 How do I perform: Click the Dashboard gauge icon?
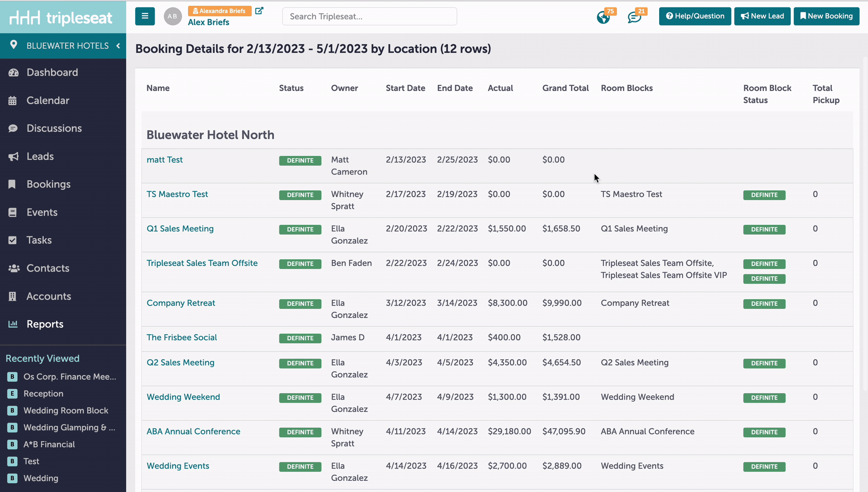tap(13, 73)
